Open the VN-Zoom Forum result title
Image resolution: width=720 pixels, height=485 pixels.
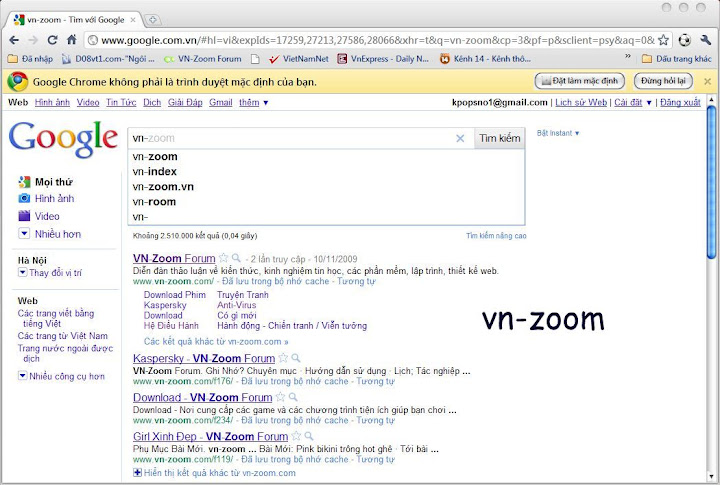coord(174,259)
